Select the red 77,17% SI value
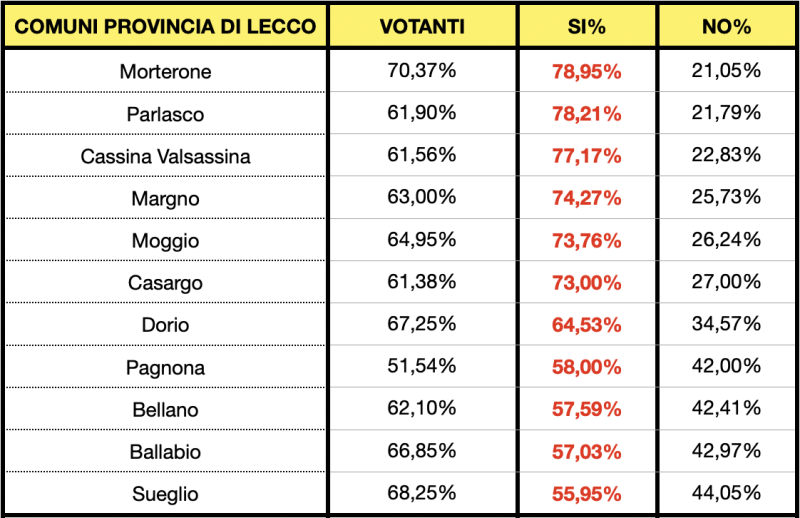The width and height of the screenshot is (800, 518). 586,157
